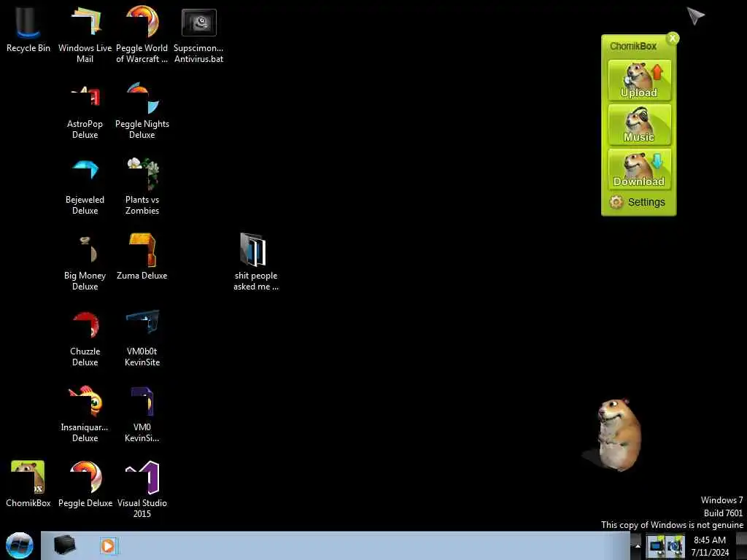Open the media player taskbar icon
The image size is (747, 560).
coord(108,545)
